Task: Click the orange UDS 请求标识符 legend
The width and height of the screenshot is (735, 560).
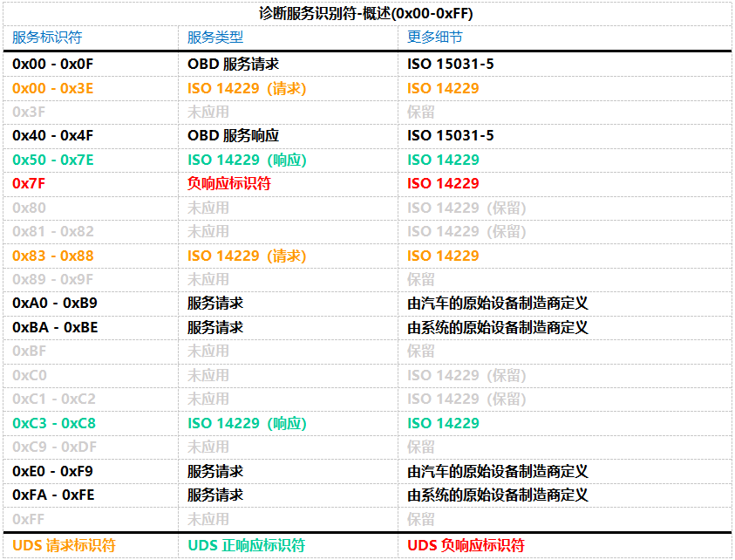Action: point(64,546)
